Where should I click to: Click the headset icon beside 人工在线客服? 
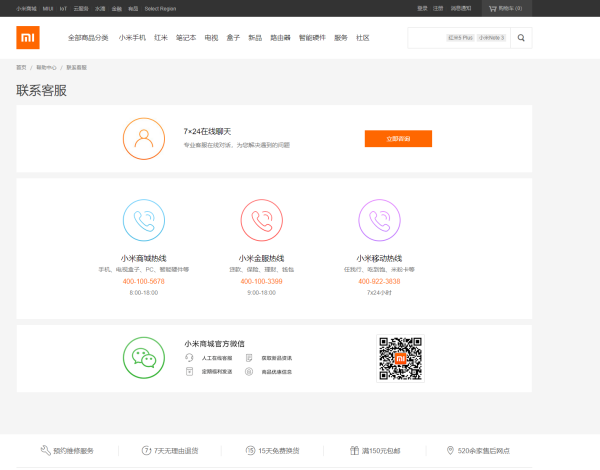click(x=189, y=358)
